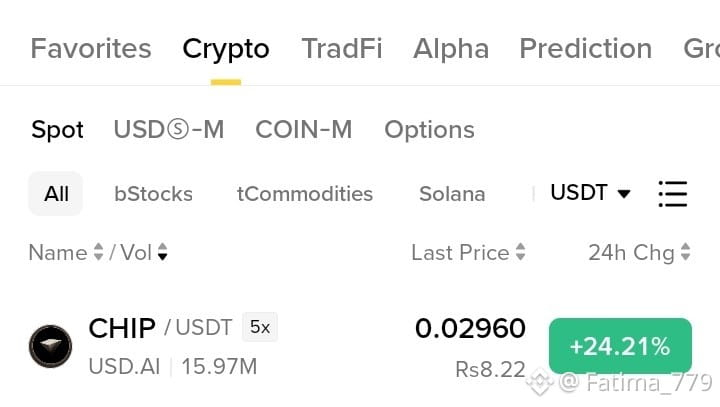Click the CHIP coin logo icon

[51, 346]
